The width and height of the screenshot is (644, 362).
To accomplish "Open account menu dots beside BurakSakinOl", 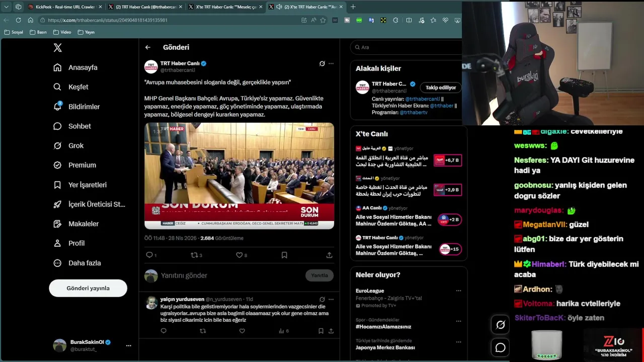I will click(x=128, y=345).
